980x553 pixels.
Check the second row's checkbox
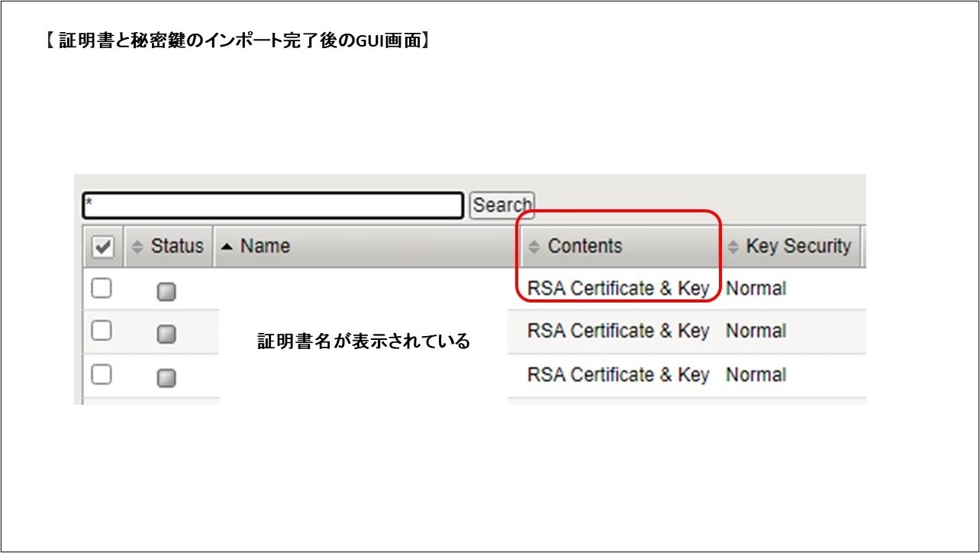tap(102, 331)
